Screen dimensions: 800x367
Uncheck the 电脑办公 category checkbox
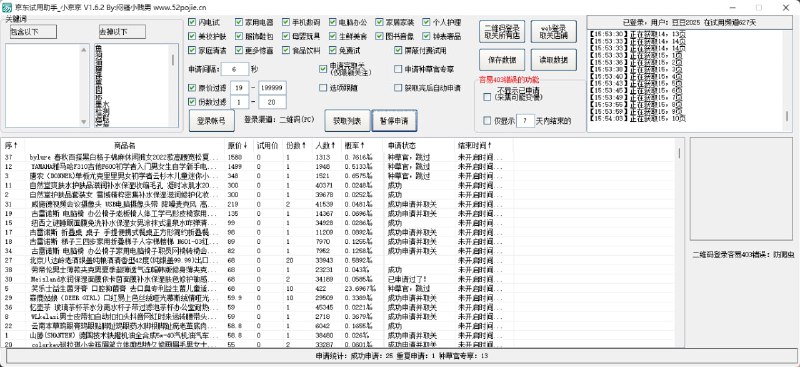tap(333, 22)
